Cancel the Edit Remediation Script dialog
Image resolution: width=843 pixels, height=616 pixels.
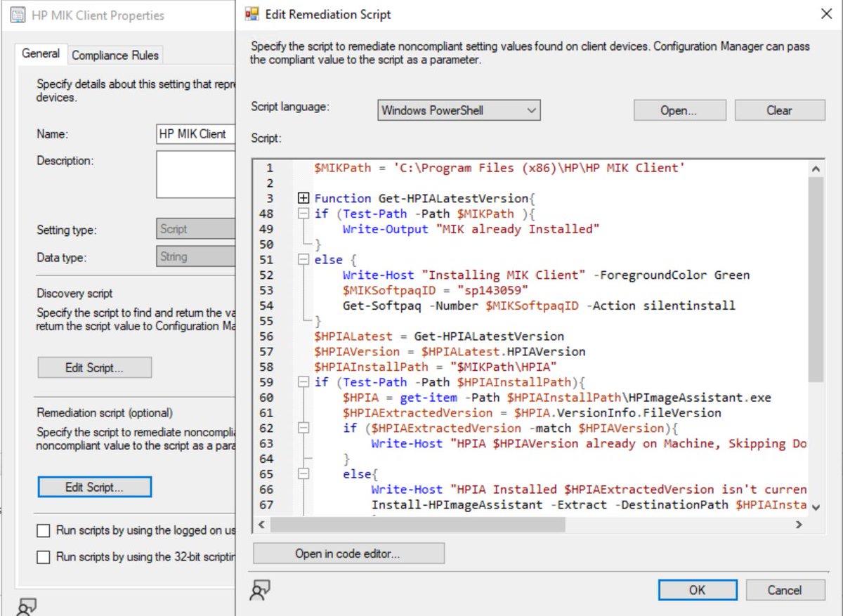tap(785, 590)
